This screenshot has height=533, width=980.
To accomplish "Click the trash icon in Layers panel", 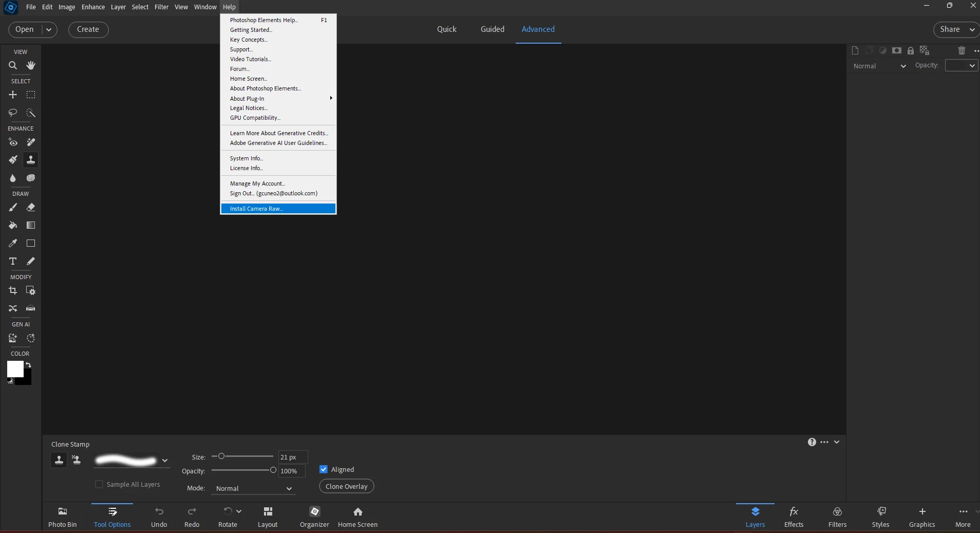I will (962, 50).
